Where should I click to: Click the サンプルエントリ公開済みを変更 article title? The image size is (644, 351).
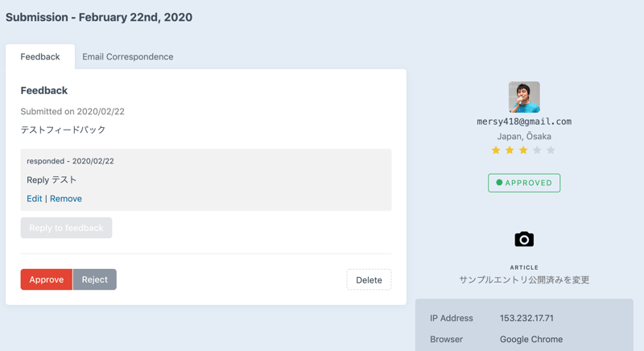click(x=524, y=280)
